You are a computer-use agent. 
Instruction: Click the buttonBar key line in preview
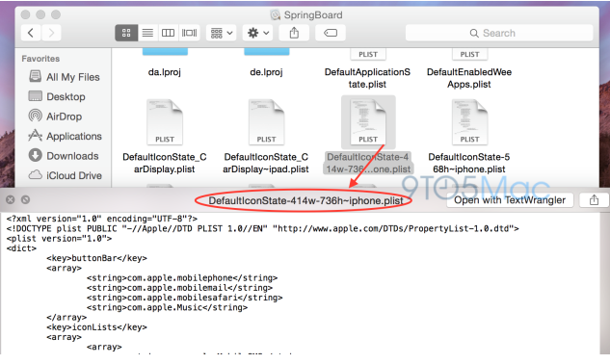[96, 258]
